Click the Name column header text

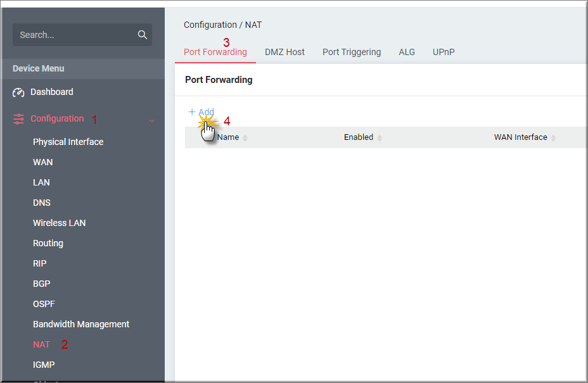228,137
